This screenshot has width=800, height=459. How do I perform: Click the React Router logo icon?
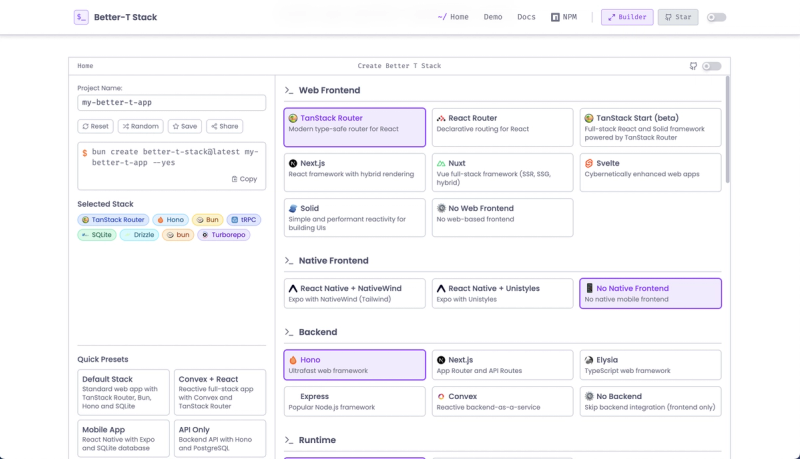441,118
